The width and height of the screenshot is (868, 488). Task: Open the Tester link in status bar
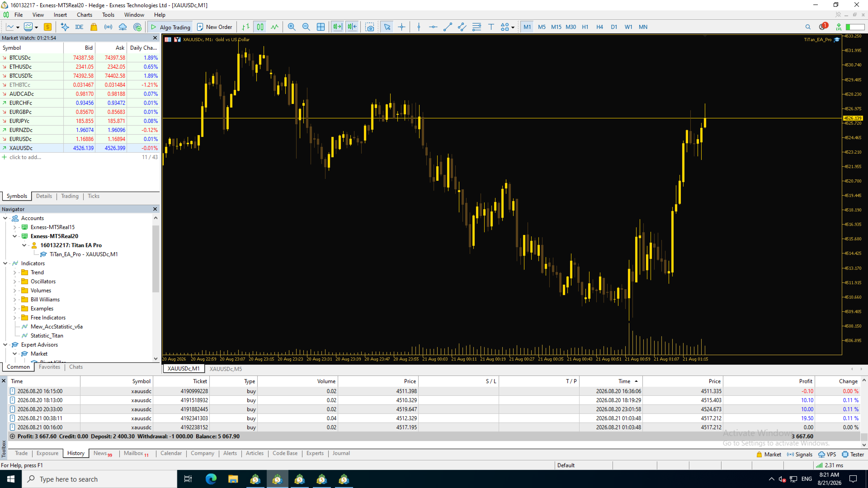click(x=853, y=455)
